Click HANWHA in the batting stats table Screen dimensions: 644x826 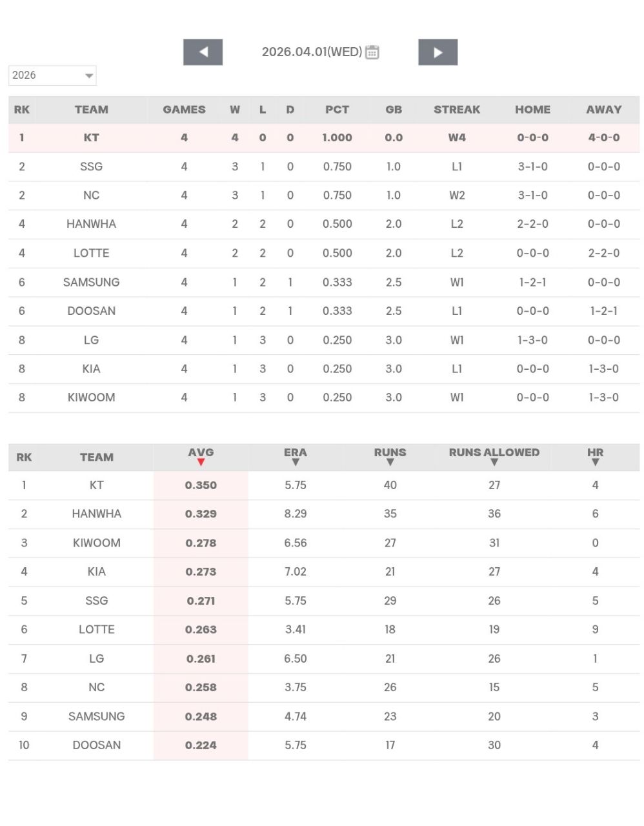tap(96, 514)
